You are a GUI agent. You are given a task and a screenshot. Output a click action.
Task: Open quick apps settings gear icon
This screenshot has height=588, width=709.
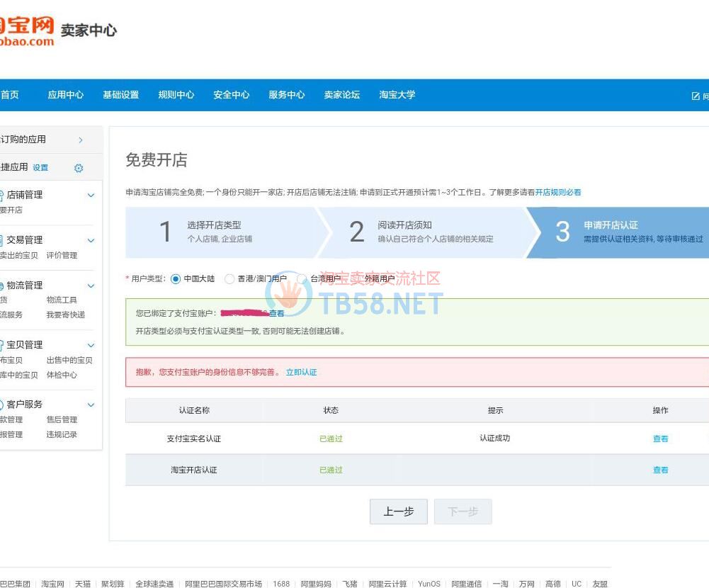pyautogui.click(x=78, y=169)
